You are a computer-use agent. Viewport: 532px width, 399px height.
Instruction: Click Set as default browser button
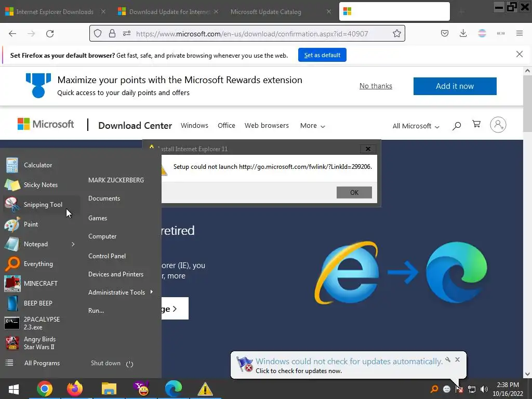pos(322,55)
